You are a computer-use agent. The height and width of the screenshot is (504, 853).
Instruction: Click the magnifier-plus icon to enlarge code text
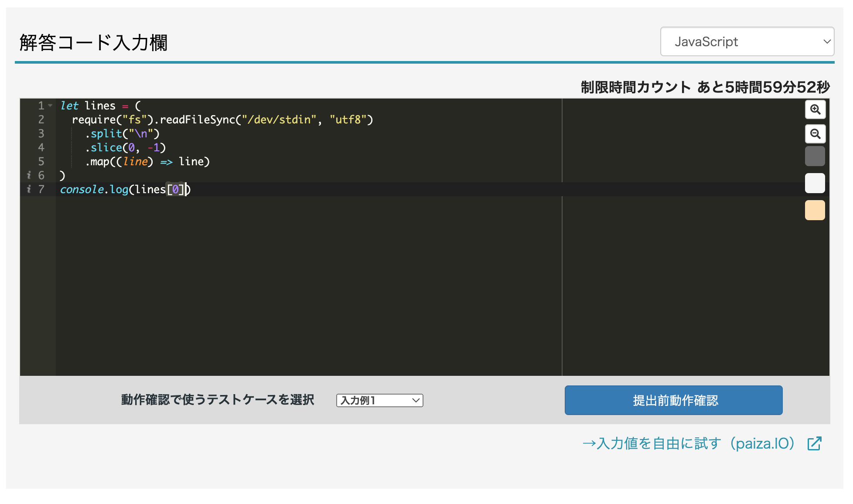point(815,110)
